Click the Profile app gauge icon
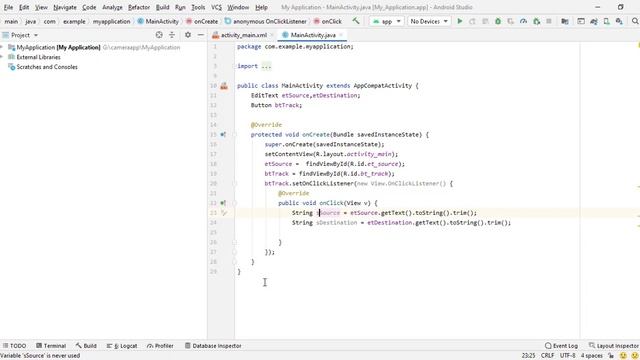Viewport: 640px width, 360px height. (523, 21)
